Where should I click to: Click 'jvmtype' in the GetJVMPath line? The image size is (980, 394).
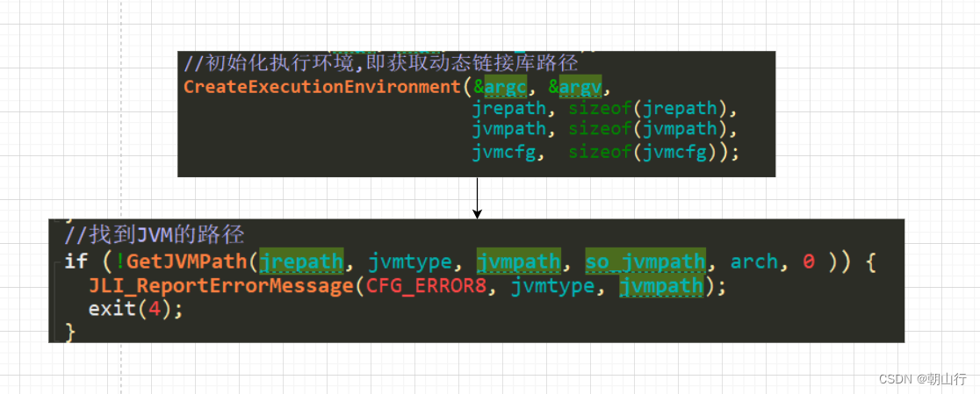click(x=410, y=261)
